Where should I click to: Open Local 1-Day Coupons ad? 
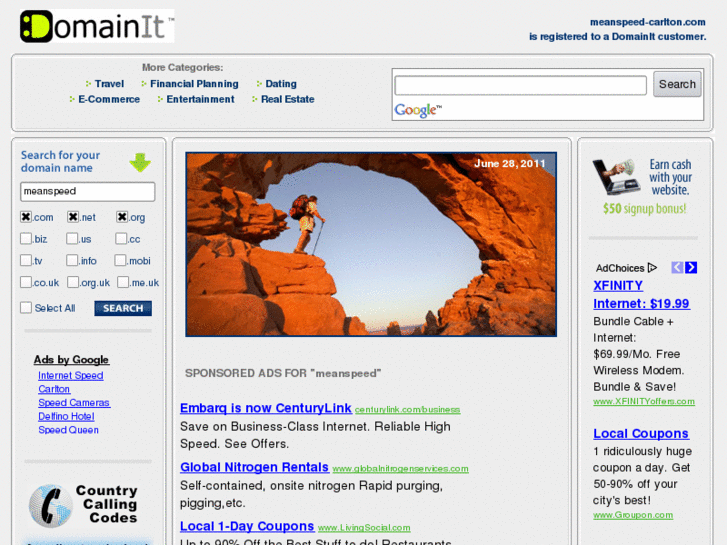tap(247, 526)
